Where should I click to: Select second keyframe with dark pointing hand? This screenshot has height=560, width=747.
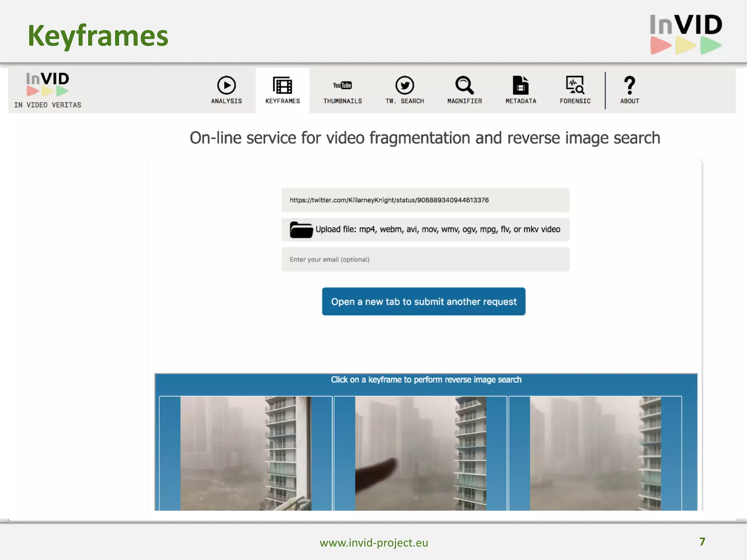pos(421,453)
